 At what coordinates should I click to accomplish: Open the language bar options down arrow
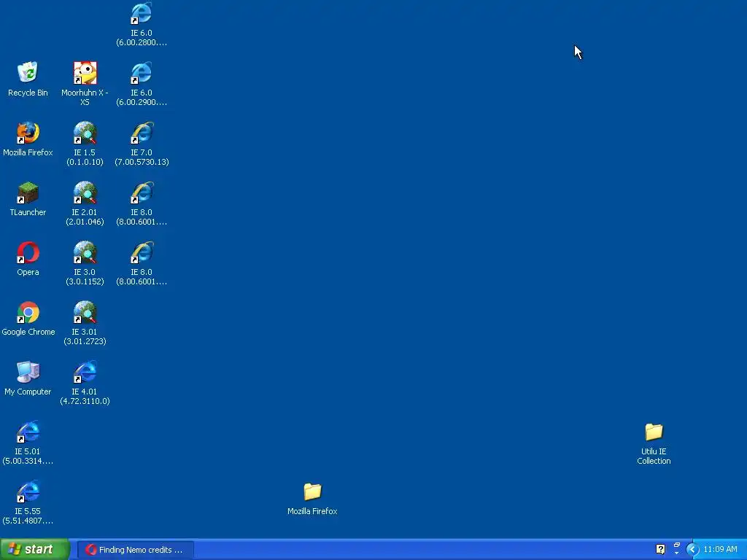677,553
